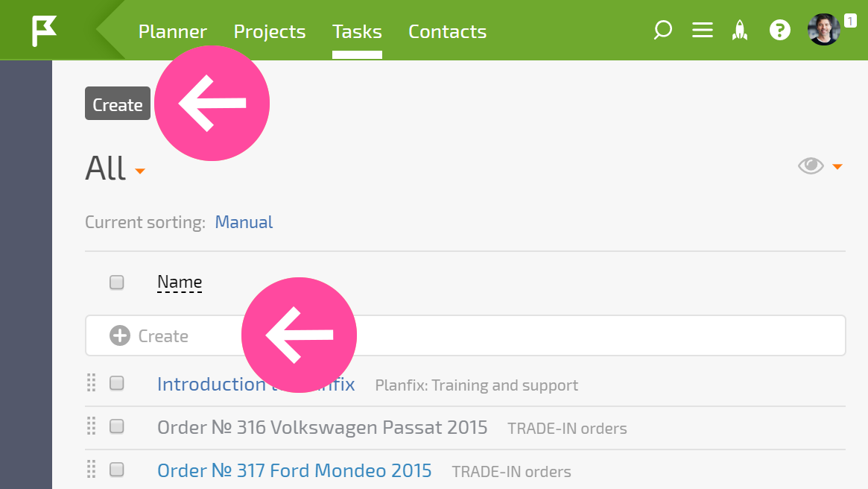Image resolution: width=868 pixels, height=489 pixels.
Task: Click the plus icon in Create row
Action: tap(119, 335)
